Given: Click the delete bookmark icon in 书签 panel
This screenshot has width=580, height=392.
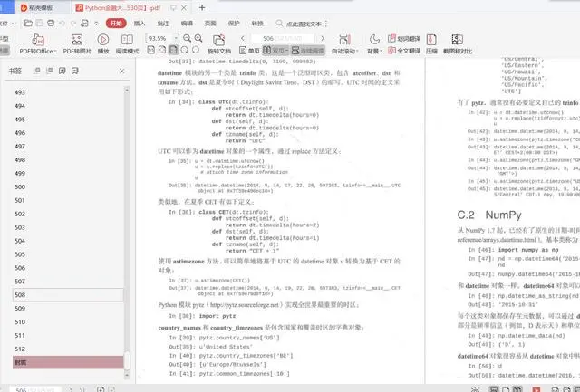Looking at the screenshot, I should [74, 71].
